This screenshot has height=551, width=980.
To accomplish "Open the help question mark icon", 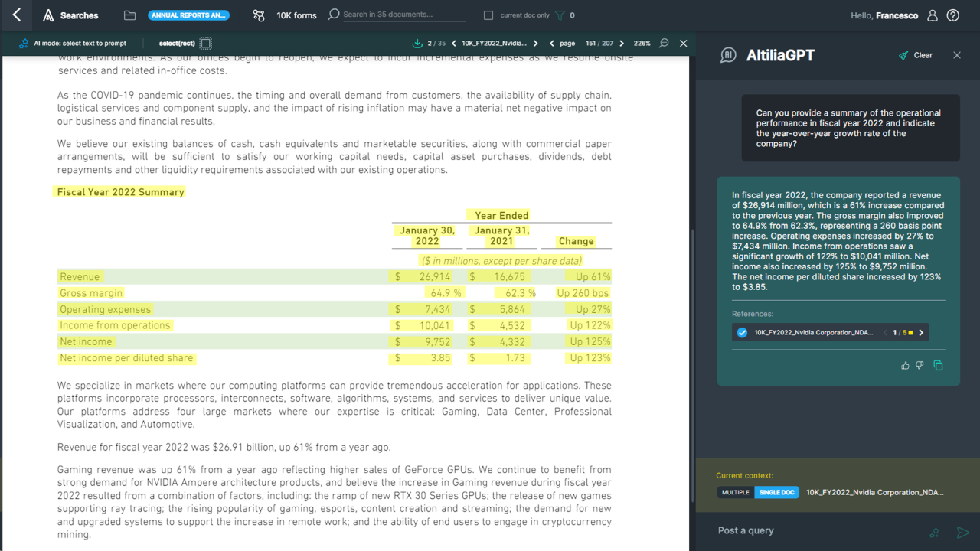I will point(953,15).
